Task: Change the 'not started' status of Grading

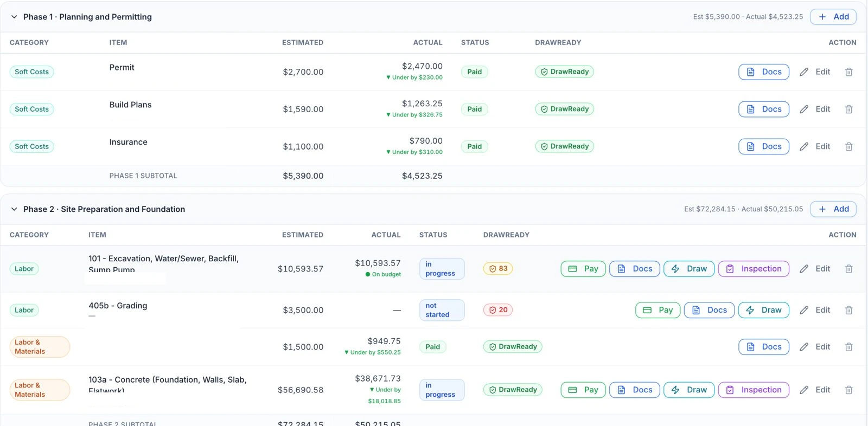Action: [442, 310]
